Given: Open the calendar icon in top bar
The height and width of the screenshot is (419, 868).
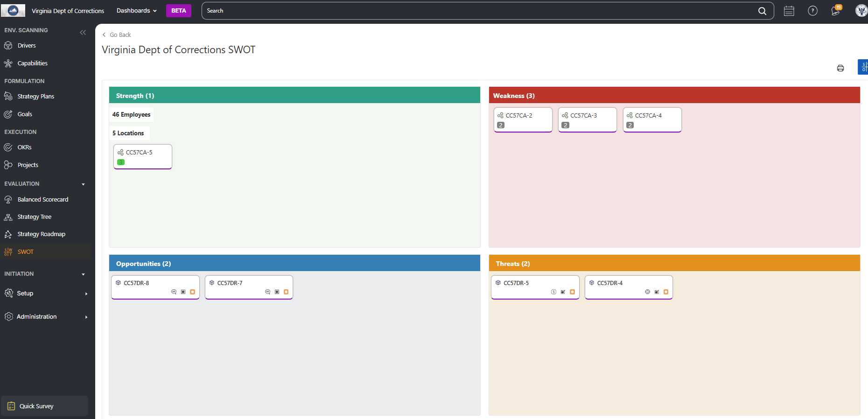Looking at the screenshot, I should point(789,11).
